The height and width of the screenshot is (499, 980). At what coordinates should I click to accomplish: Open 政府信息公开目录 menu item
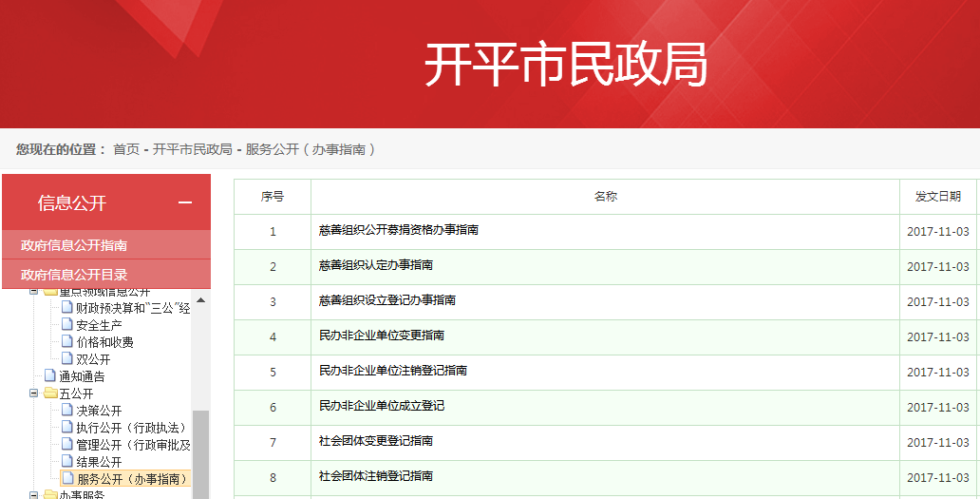pyautogui.click(x=74, y=275)
